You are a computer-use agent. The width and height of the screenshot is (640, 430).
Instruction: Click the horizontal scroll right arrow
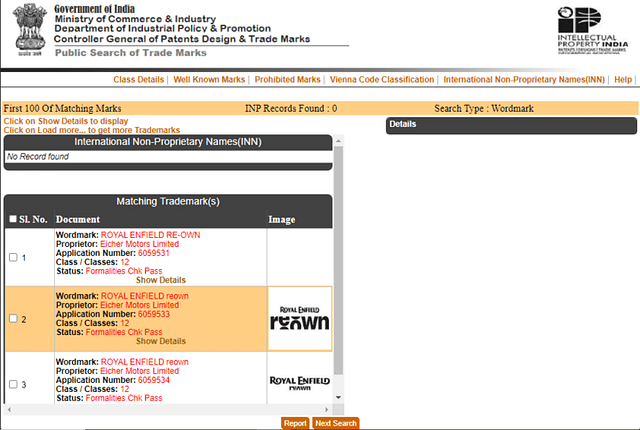pyautogui.click(x=327, y=410)
